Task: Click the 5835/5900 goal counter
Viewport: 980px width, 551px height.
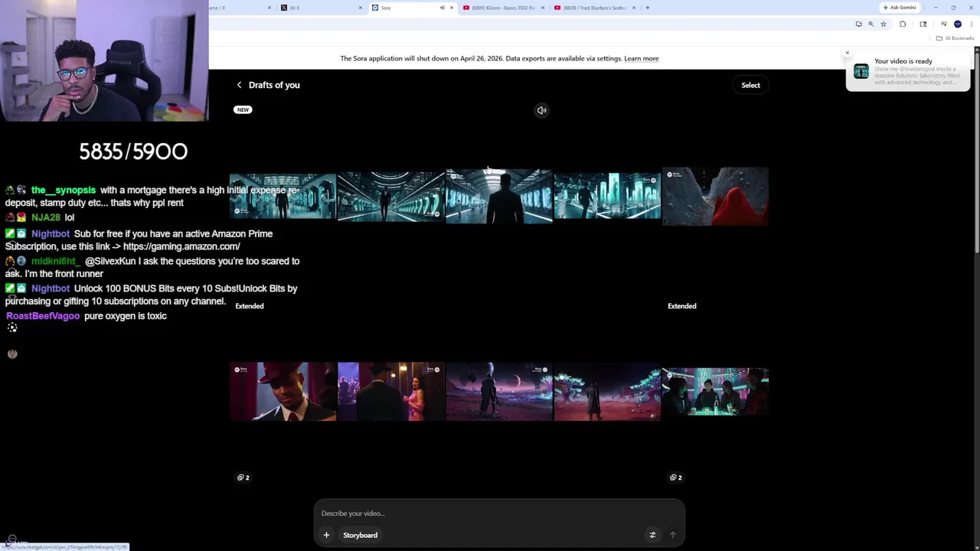Action: (133, 152)
